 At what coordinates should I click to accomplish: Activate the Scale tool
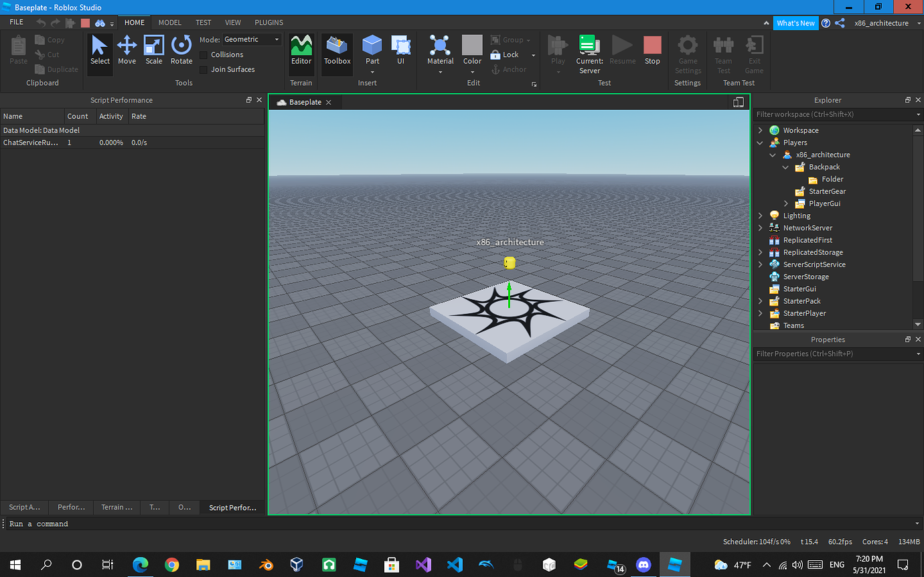pos(154,50)
